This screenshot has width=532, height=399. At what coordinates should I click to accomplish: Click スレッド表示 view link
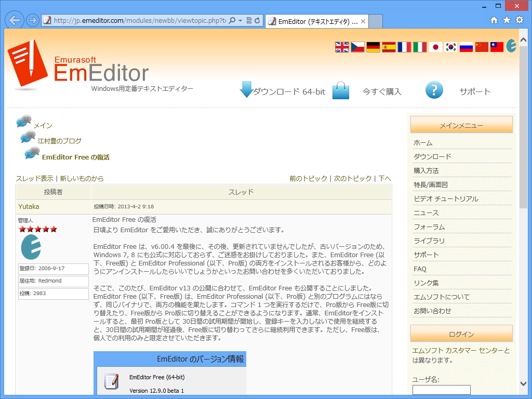35,179
